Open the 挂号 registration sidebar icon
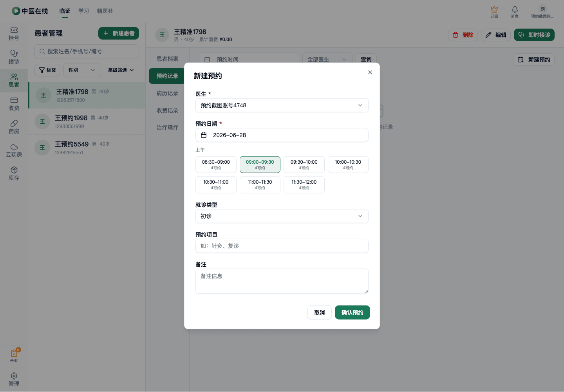The image size is (564, 392). 14,34
